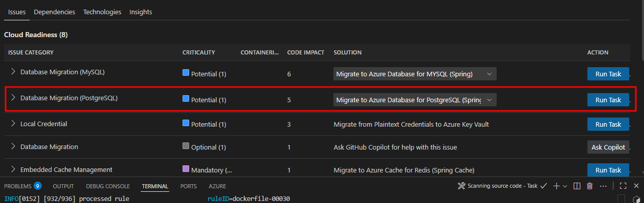Screen dimensions: 644x203
Task: Run Task for Database Migration (PostgreSQL)
Action: pyautogui.click(x=608, y=100)
